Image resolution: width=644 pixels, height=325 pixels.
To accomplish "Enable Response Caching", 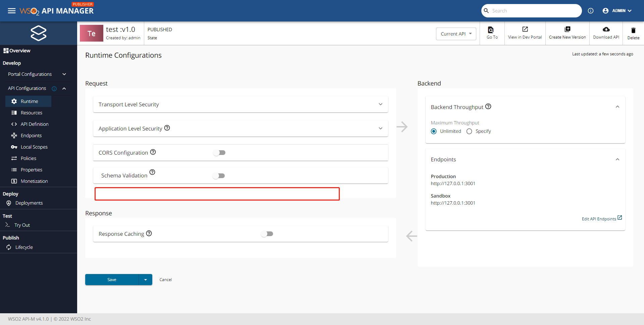I will (267, 234).
